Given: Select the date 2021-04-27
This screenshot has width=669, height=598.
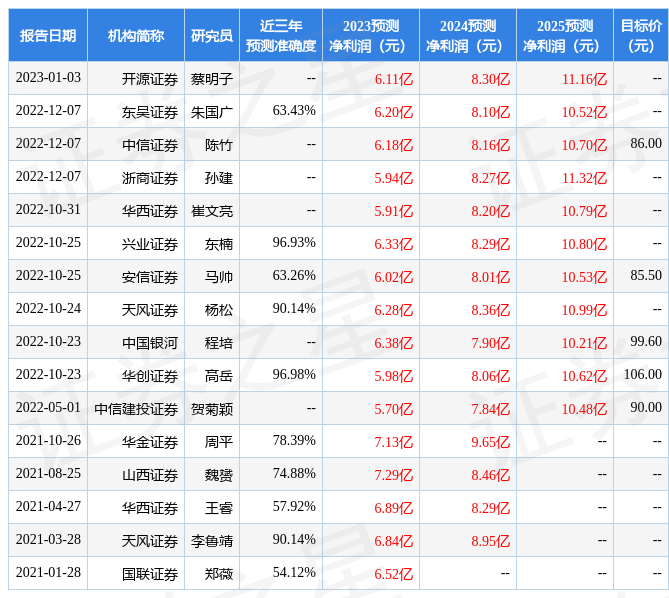Looking at the screenshot, I should (x=48, y=506).
